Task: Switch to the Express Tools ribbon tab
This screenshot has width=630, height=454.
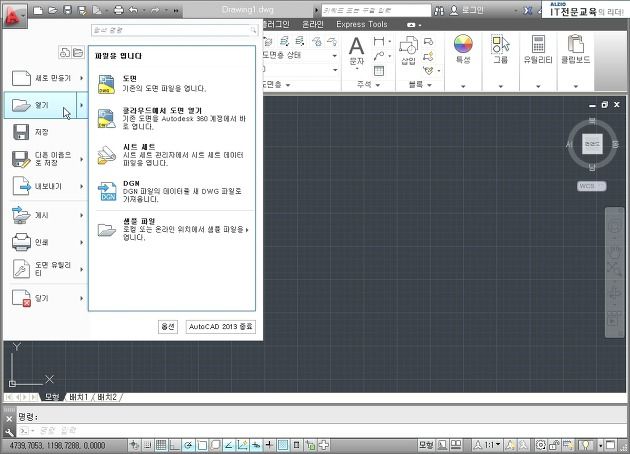Action: [x=362, y=25]
